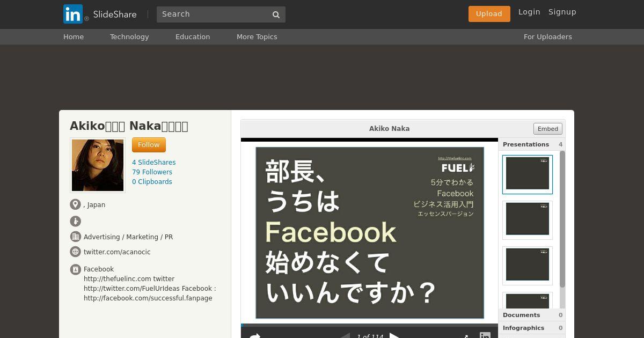This screenshot has width=644, height=338.
Task: Click the location pin icon
Action: (x=75, y=204)
